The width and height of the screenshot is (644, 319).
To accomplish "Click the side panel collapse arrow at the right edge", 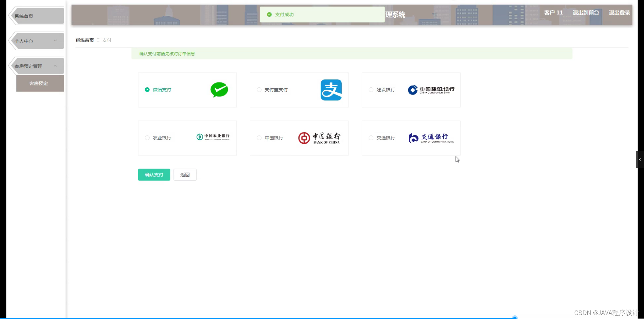I will click(x=640, y=159).
